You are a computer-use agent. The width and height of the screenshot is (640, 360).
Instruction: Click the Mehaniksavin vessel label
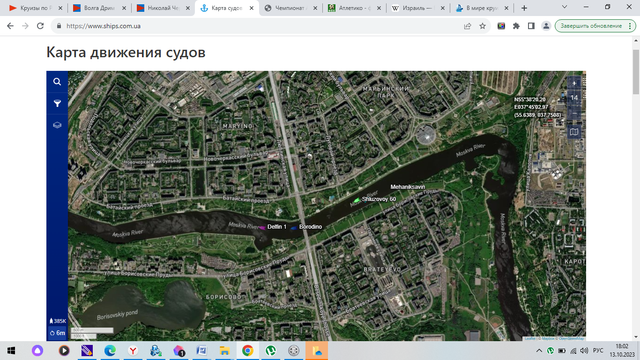tap(408, 187)
